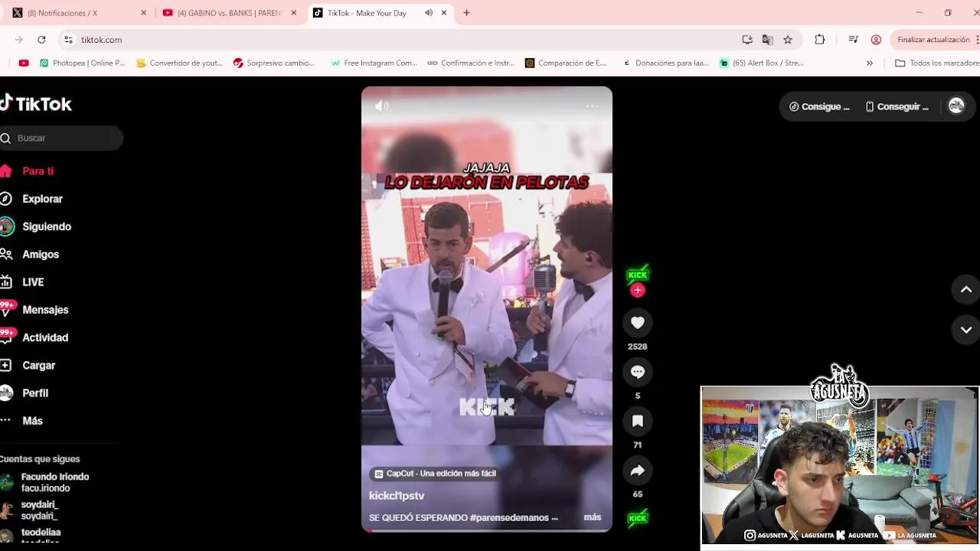Close the TikTok browser tab
This screenshot has height=551, width=980.
click(x=444, y=13)
